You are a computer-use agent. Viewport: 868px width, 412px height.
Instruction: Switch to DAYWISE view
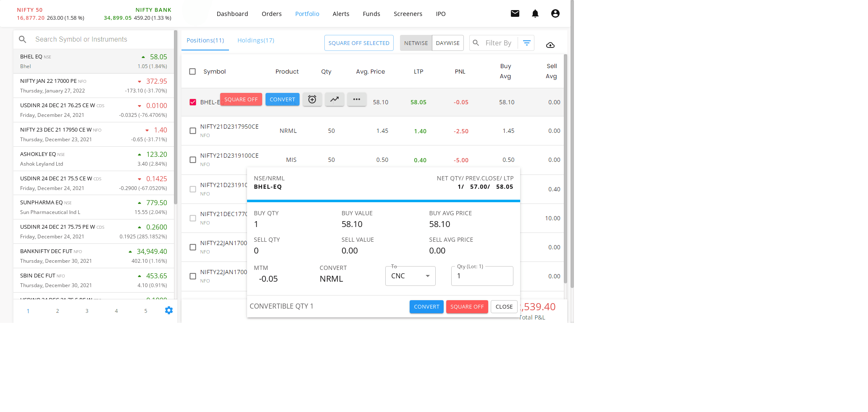coord(447,43)
